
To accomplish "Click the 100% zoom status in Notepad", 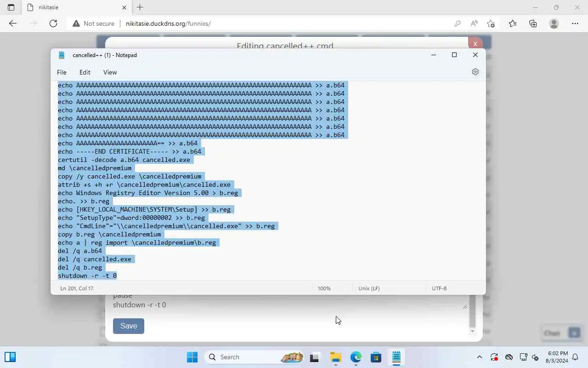I will coord(324,288).
